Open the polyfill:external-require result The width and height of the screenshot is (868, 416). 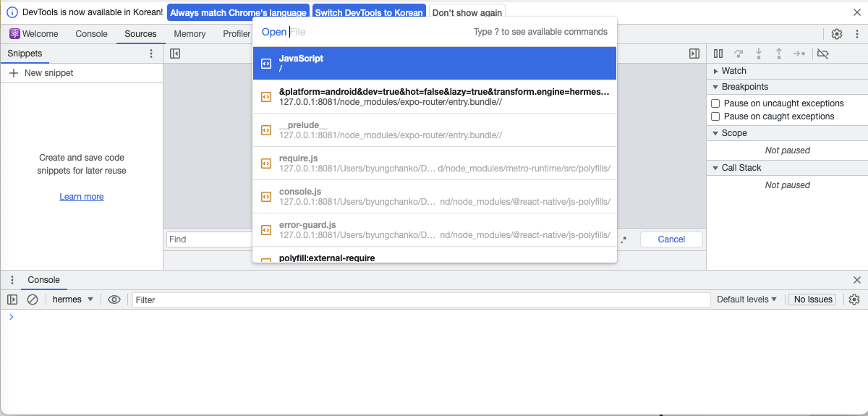tap(435, 255)
